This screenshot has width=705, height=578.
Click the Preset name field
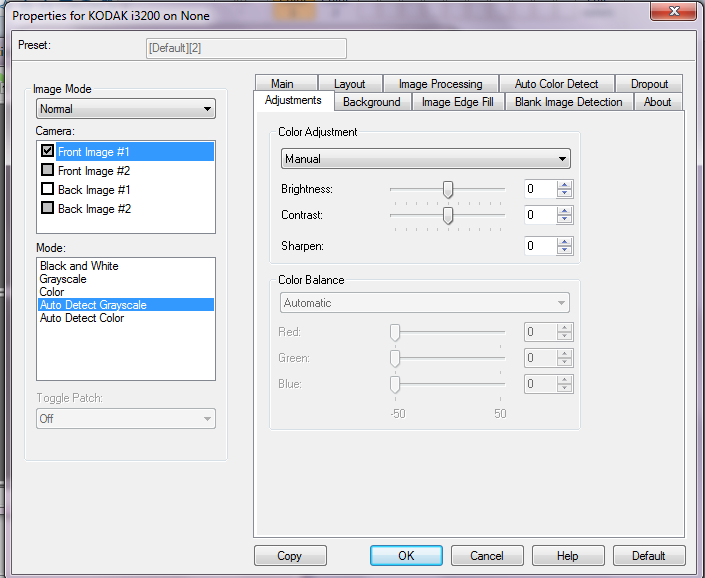click(x=246, y=48)
